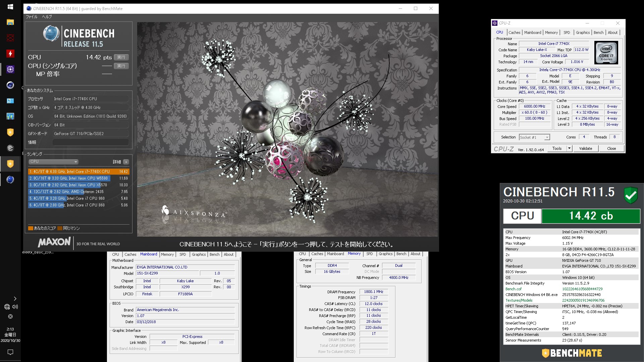Click the green 14.42 cb score bar
This screenshot has height=362, width=644.
(591, 216)
